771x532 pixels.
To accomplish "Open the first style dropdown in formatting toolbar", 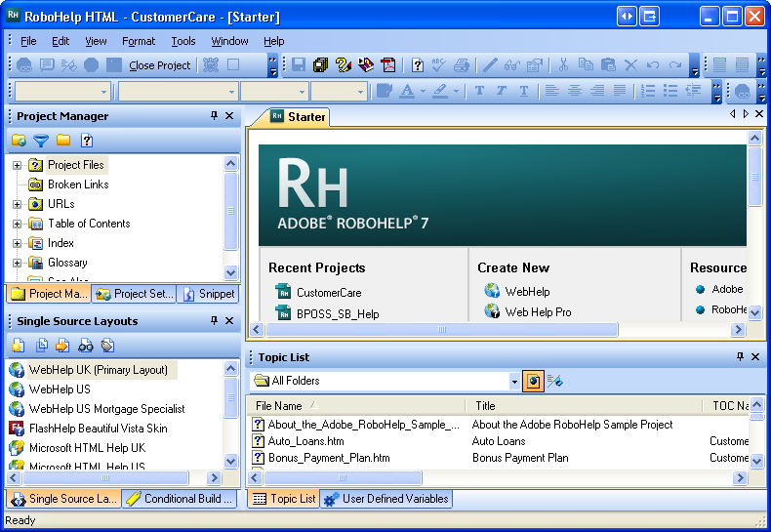I will pos(103,92).
